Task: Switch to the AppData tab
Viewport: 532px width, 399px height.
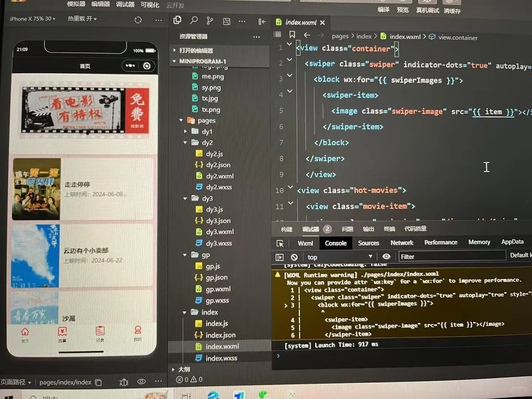Action: pos(512,242)
